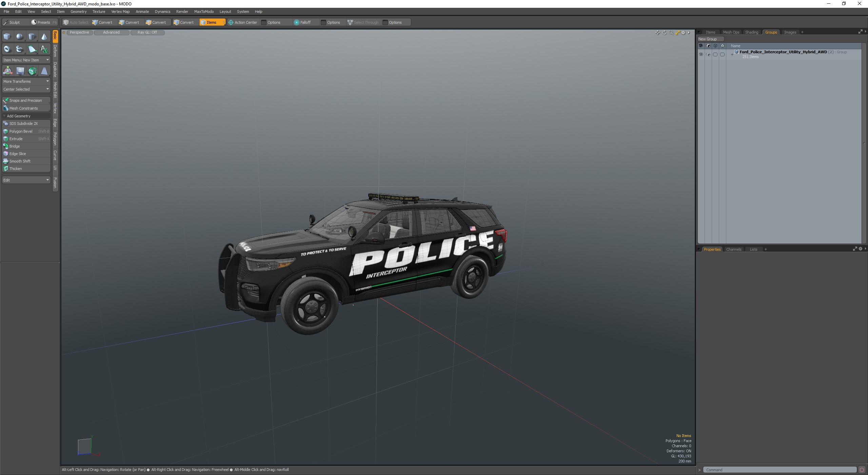
Task: Toggle Select Through Options checkbox
Action: (385, 22)
